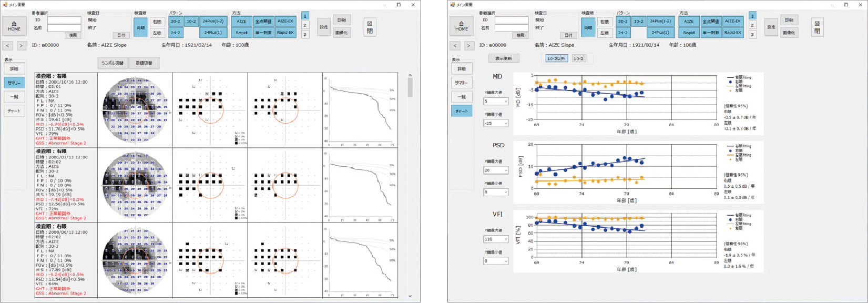Select page 2 button in left window
The width and height of the screenshot is (868, 303).
pos(305,25)
